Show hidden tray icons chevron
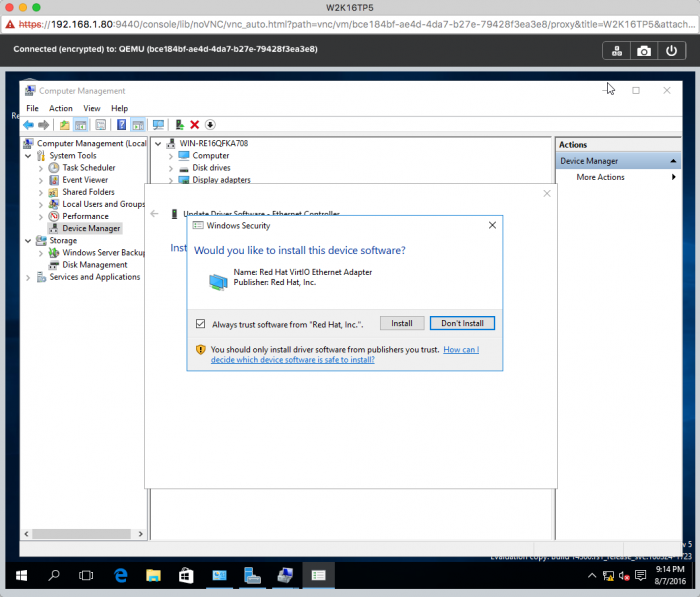Viewport: 700px width, 597px height. point(592,576)
